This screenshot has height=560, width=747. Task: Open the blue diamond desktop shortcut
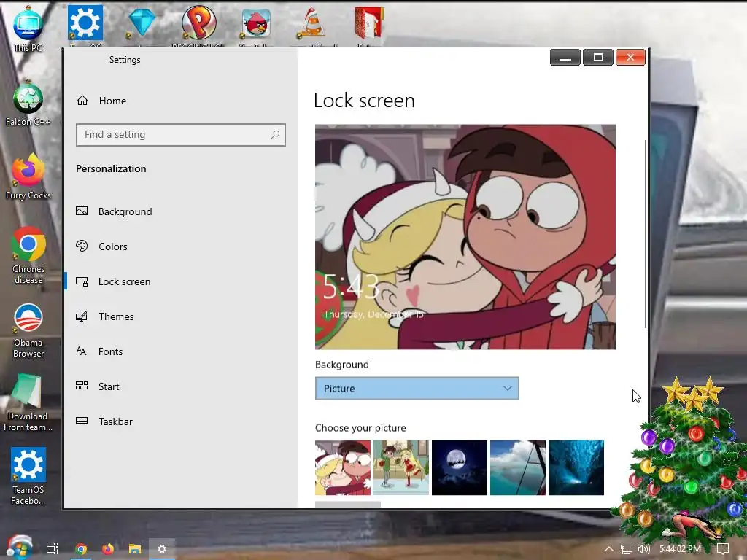pyautogui.click(x=142, y=24)
